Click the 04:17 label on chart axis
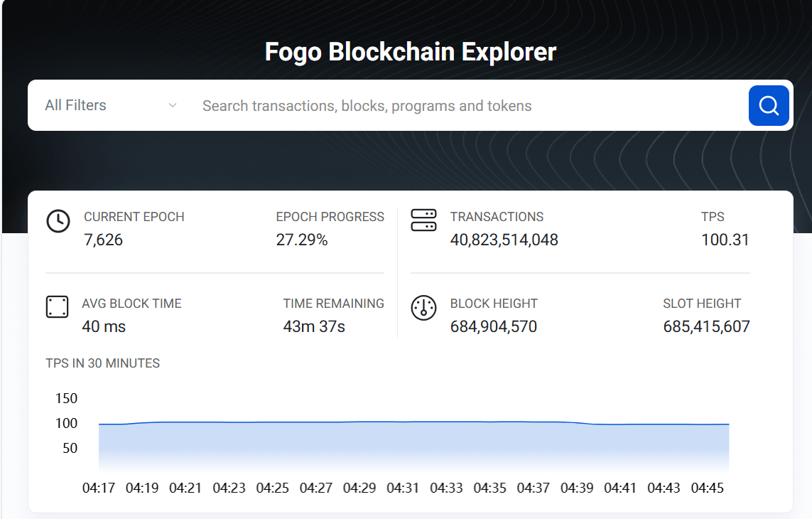The width and height of the screenshot is (812, 519). [x=99, y=488]
